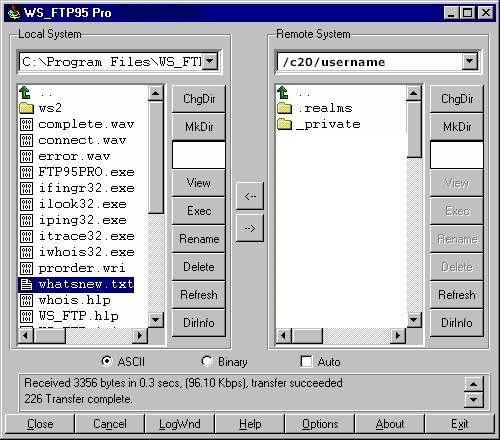The width and height of the screenshot is (500, 440).
Task: Click the local parent directory up-arrow icon
Action: click(25, 93)
